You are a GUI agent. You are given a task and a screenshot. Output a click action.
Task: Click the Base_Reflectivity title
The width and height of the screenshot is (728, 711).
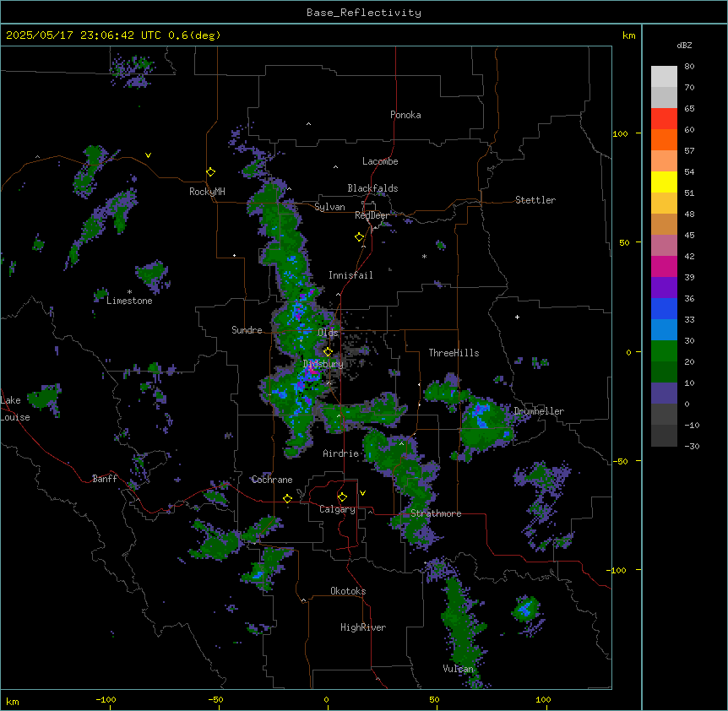coord(364,13)
